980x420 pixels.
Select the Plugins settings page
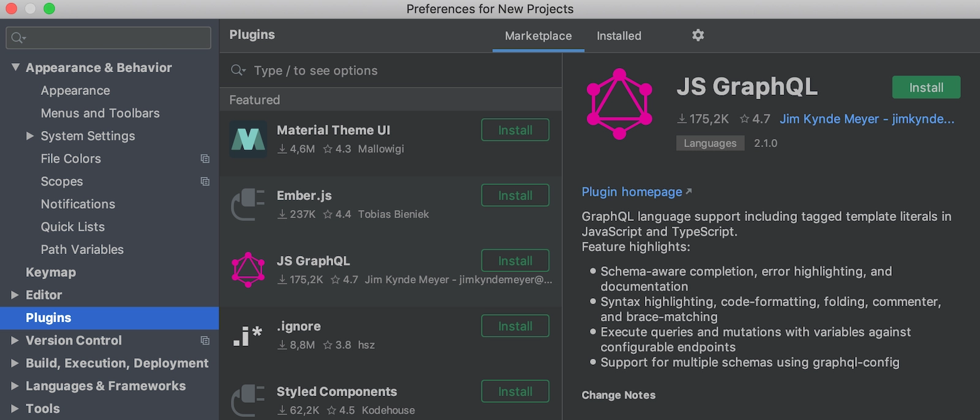(109, 318)
